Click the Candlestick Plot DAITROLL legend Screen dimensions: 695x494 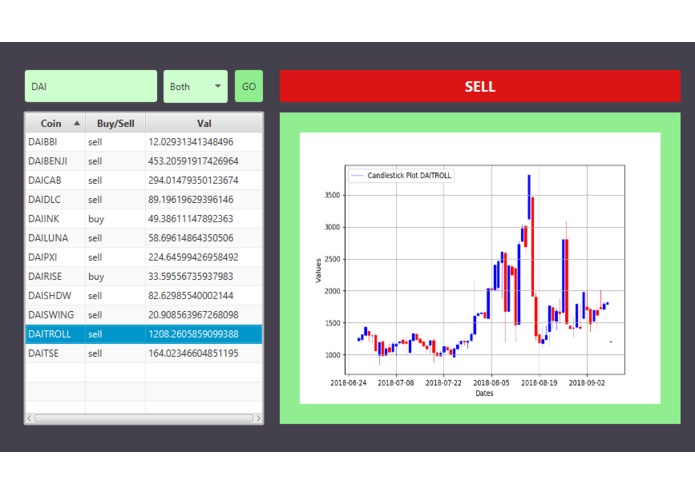click(x=401, y=175)
